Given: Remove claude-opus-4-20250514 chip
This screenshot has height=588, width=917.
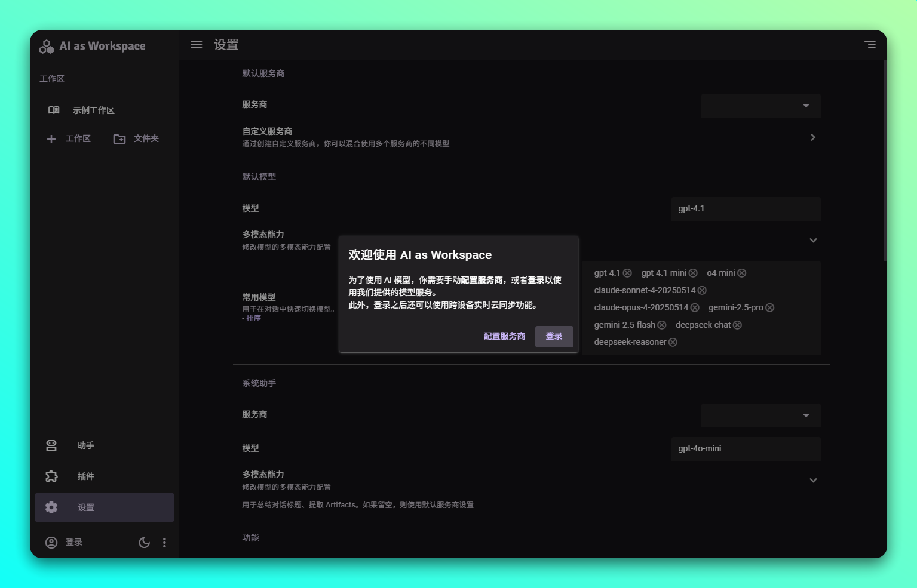Looking at the screenshot, I should [695, 307].
